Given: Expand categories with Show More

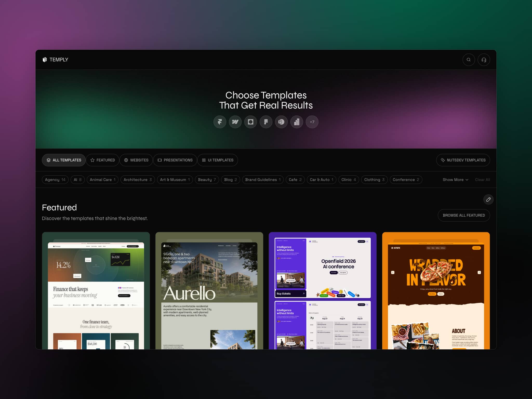Looking at the screenshot, I should pyautogui.click(x=455, y=180).
